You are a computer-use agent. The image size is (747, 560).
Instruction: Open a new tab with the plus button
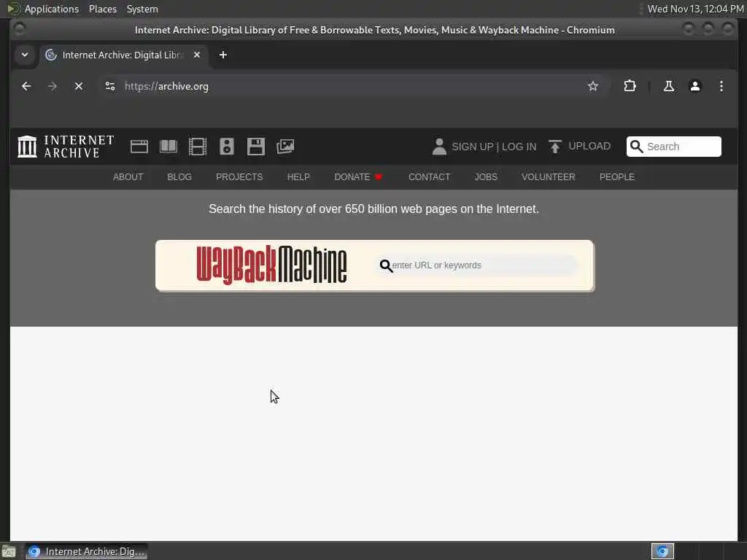coord(223,55)
